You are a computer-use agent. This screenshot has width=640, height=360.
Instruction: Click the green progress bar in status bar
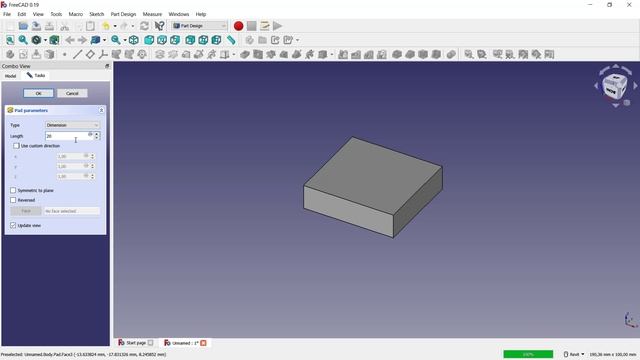click(528, 354)
